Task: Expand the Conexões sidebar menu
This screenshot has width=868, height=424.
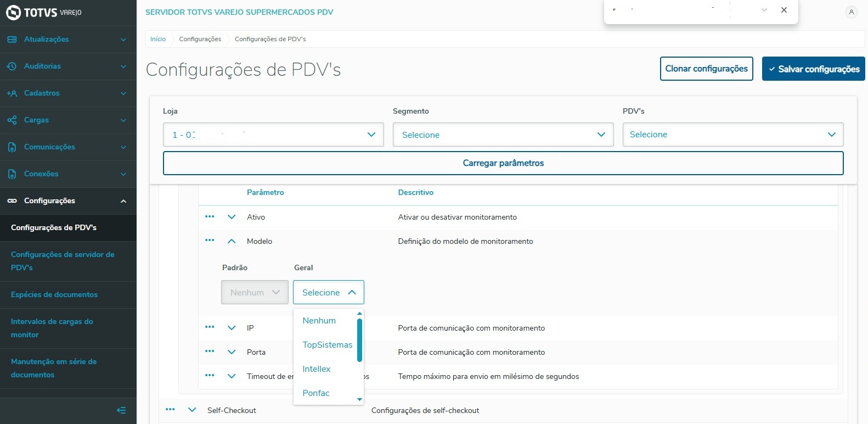Action: 68,174
